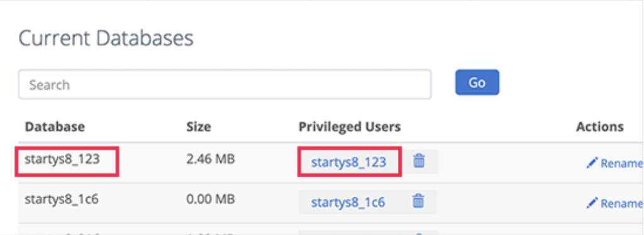Click the Current Databases heading
Viewport: 644px width, 235px height.
[106, 38]
